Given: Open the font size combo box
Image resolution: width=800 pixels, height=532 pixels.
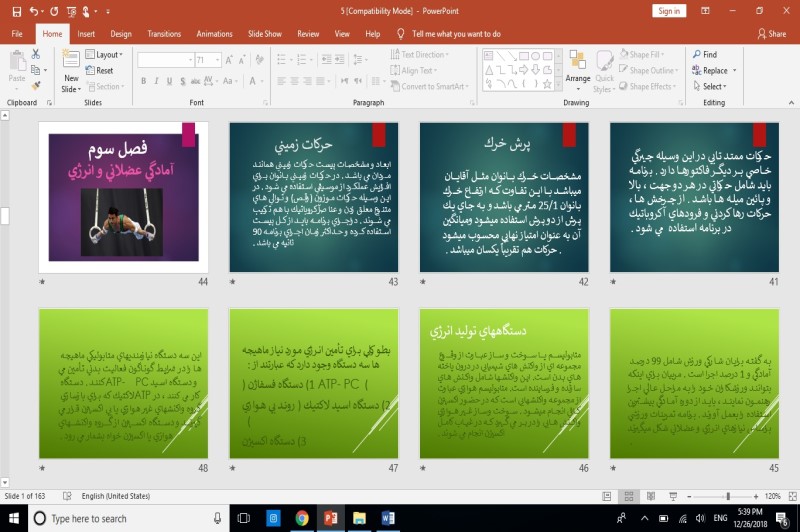Looking at the screenshot, I should (x=208, y=60).
